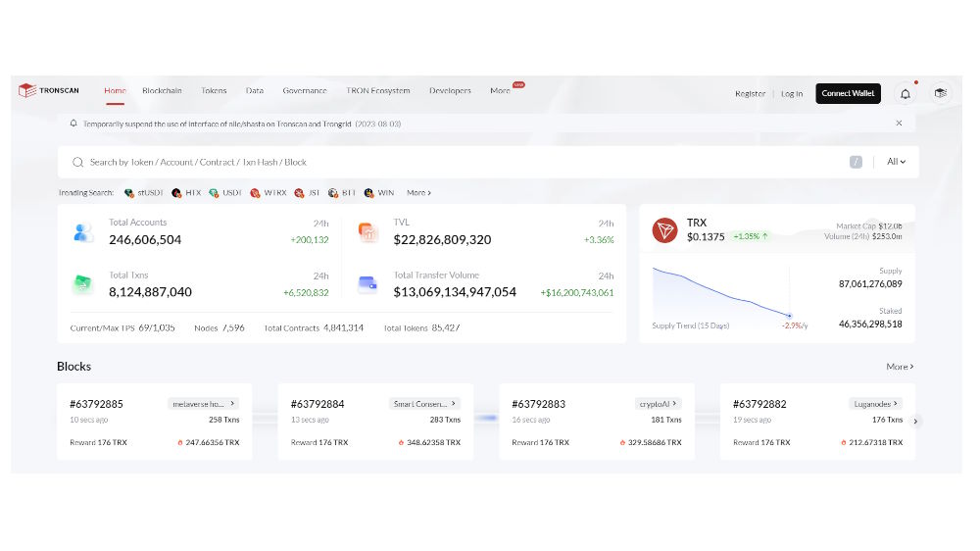
Task: Click the Staked value 46,356,298,518
Action: (870, 325)
